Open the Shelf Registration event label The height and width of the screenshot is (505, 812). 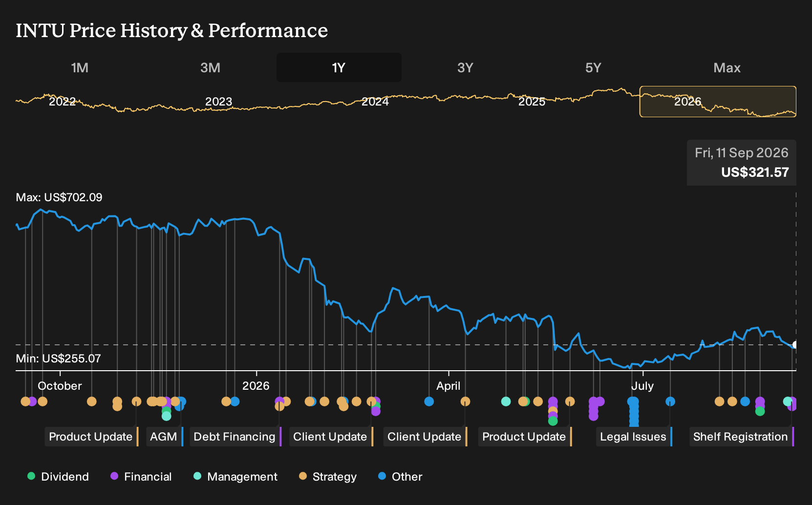click(742, 437)
